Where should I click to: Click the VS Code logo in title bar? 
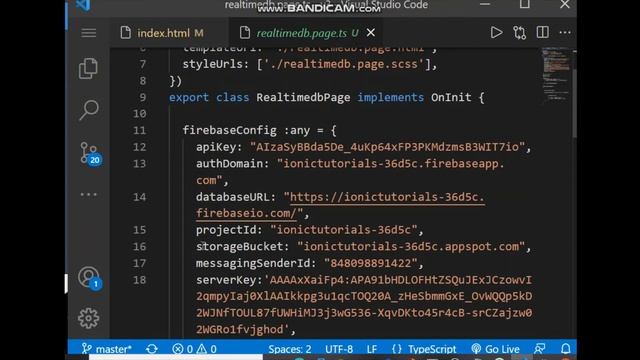(x=83, y=5)
